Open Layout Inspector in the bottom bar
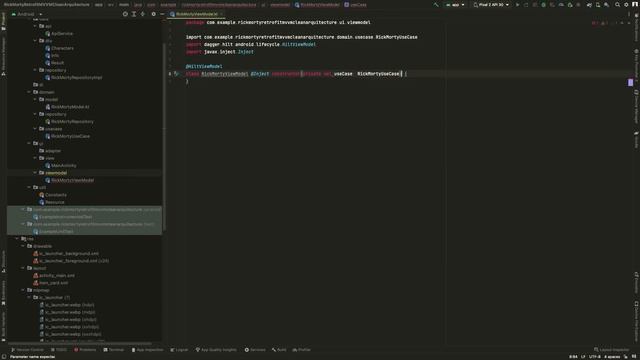640x360 pixels. point(611,350)
